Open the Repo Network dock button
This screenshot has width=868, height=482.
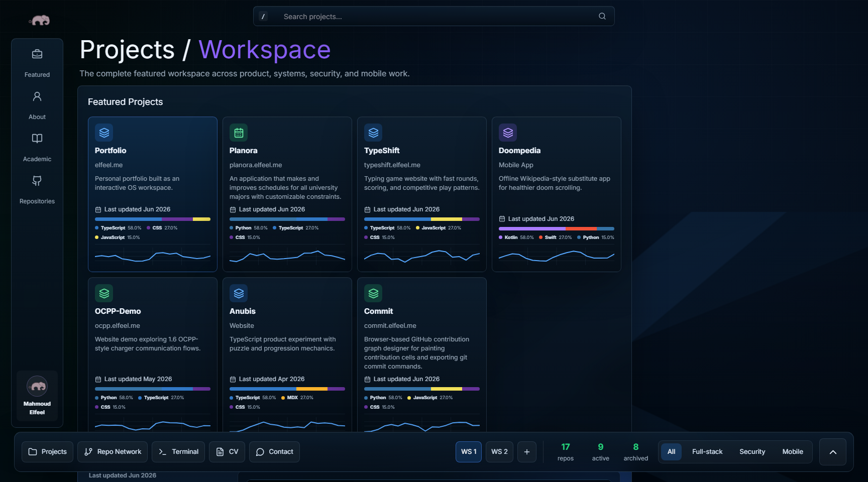(x=113, y=452)
